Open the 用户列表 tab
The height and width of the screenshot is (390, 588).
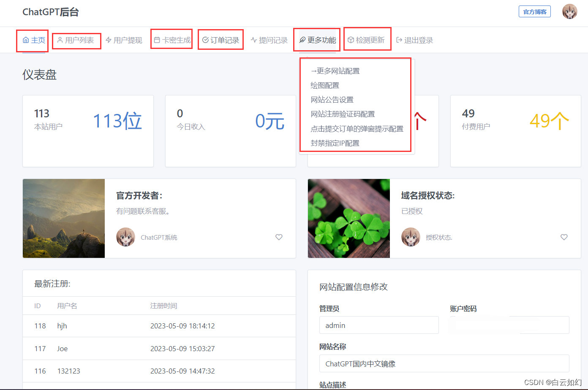pos(76,40)
